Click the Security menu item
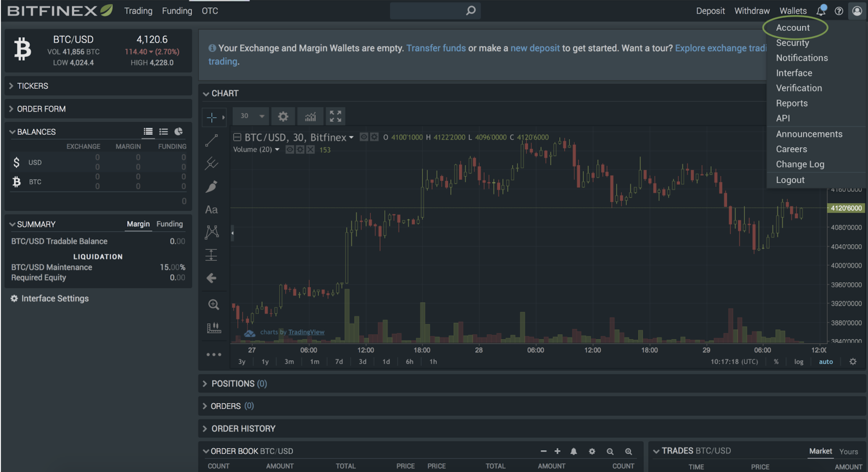The height and width of the screenshot is (472, 868). click(x=792, y=43)
